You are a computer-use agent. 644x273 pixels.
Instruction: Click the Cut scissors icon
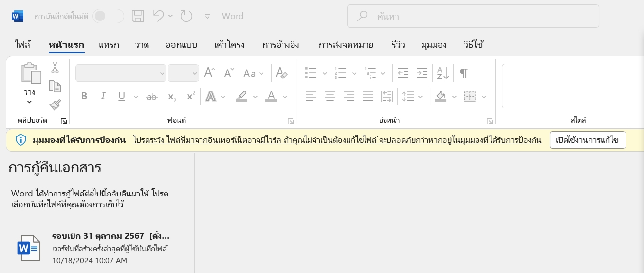tap(55, 68)
